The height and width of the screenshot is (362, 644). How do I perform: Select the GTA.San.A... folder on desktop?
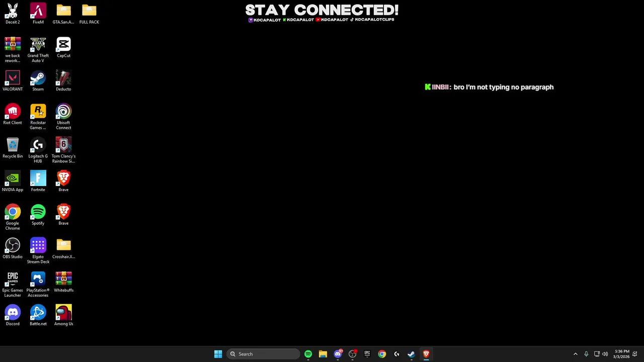(x=63, y=14)
